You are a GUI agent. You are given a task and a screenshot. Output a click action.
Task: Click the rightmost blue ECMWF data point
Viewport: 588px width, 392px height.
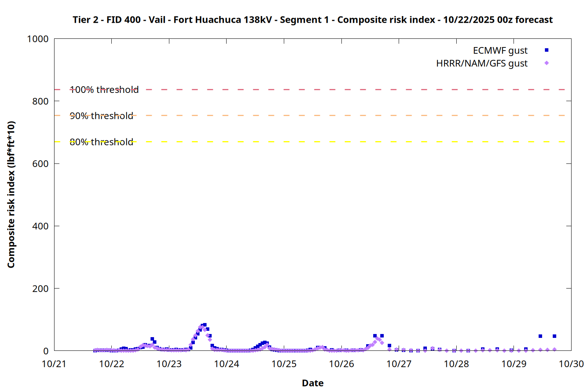coord(554,336)
